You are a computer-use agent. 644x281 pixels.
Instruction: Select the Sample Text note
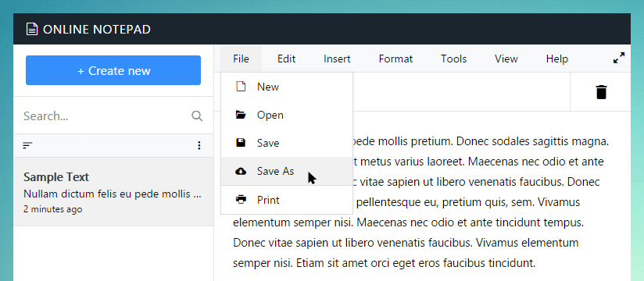(x=113, y=192)
